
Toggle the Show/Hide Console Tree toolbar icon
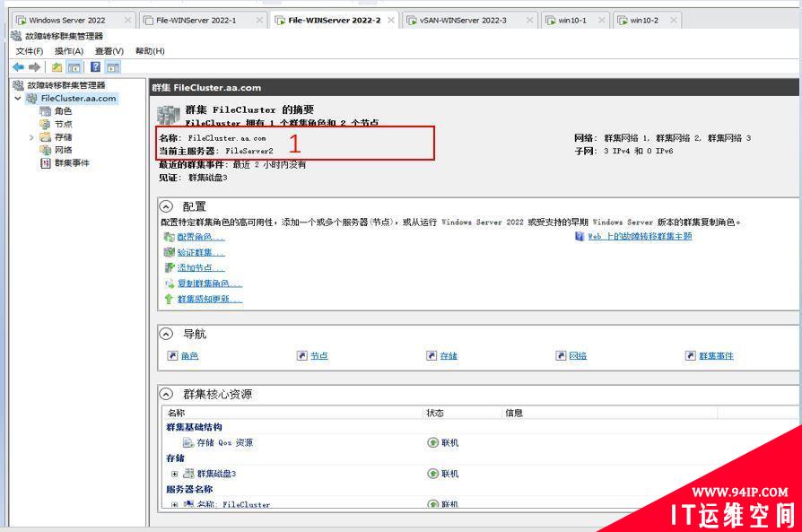[74, 67]
